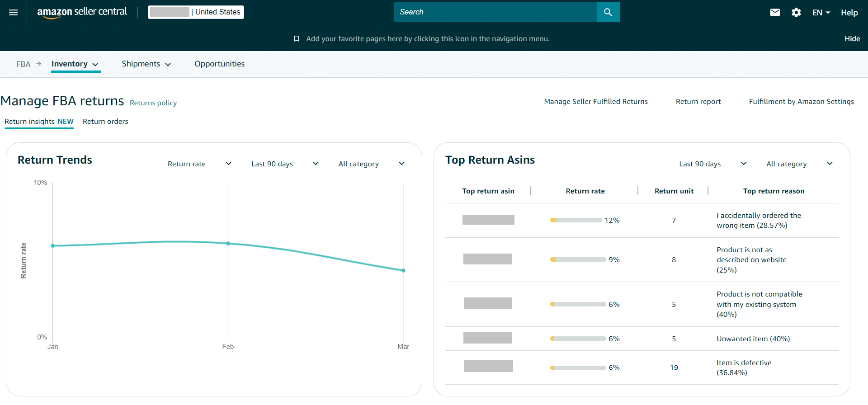Click the Amazon Seller Central logo
Screen dimensions: 868x405
click(x=82, y=12)
